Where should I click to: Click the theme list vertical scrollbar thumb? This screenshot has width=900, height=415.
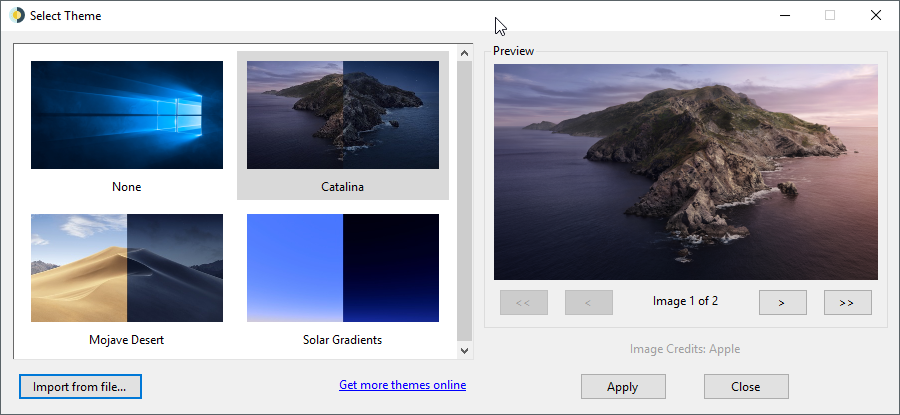(464, 201)
